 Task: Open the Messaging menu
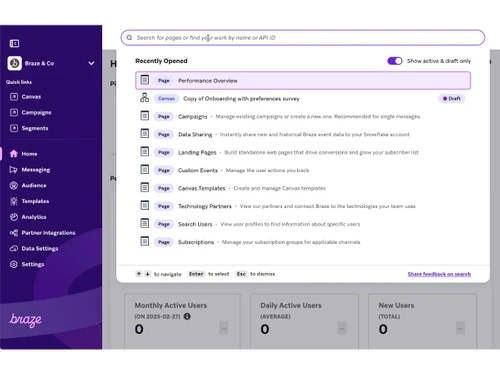36,170
